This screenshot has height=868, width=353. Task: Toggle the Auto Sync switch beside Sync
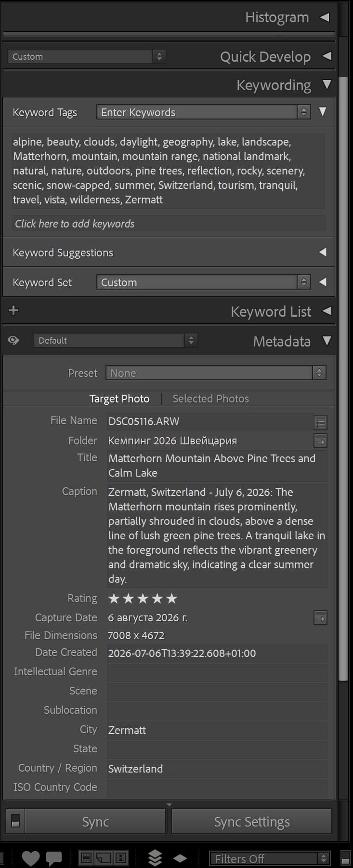point(15,821)
